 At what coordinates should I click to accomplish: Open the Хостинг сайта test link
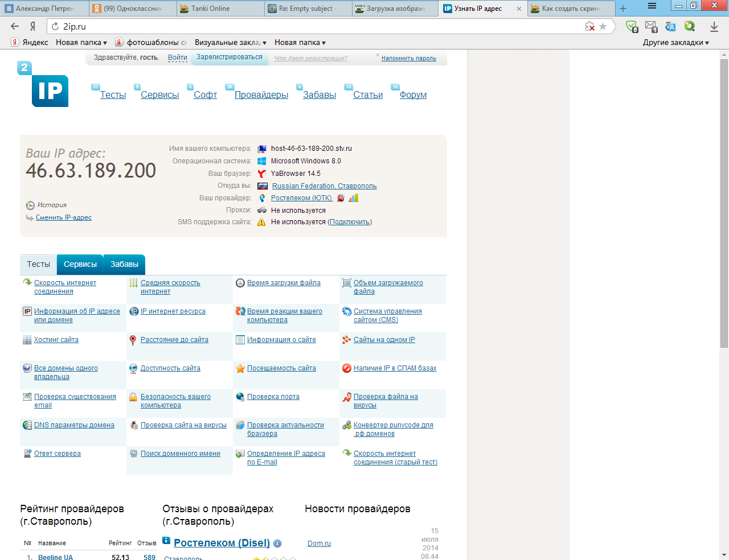click(x=56, y=340)
